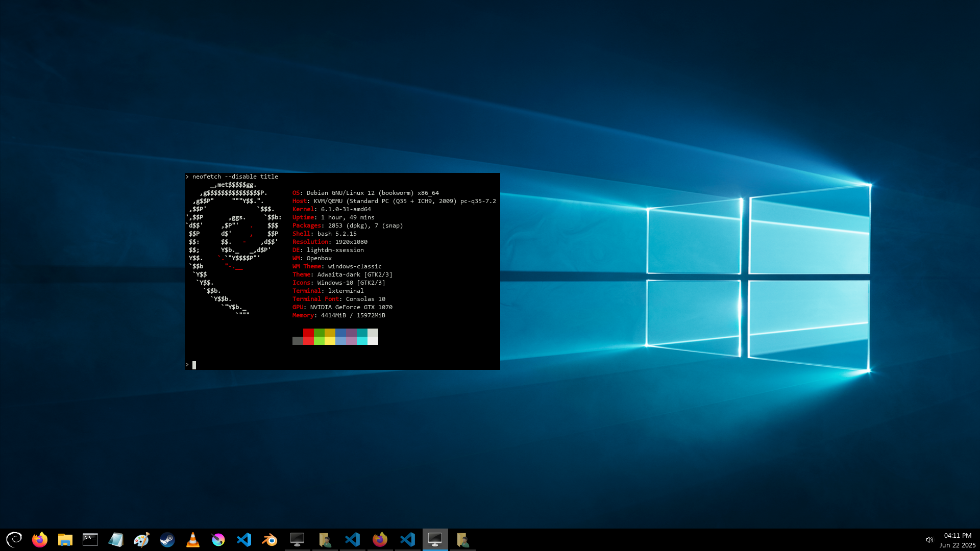The image size is (980, 551).
Task: Click the terminal cursor at empty prompt
Action: coord(194,365)
